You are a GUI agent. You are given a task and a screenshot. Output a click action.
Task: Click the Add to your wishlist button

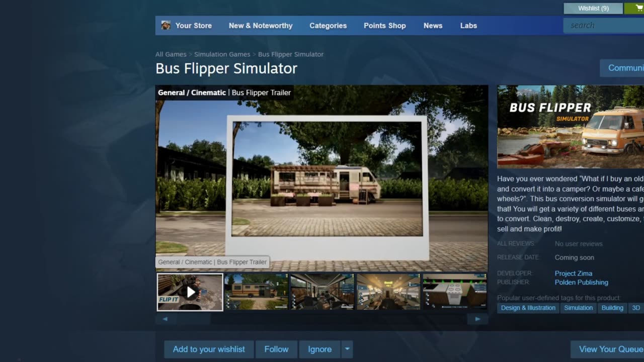[x=209, y=349]
